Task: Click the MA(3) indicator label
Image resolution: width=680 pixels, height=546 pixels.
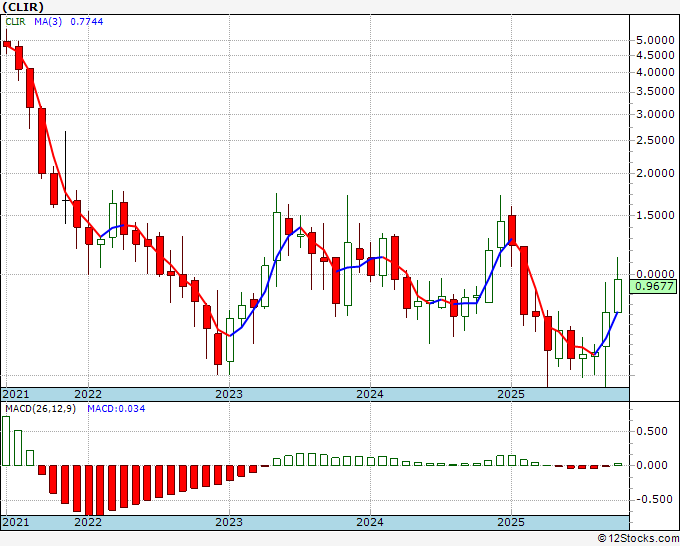Action: click(48, 21)
